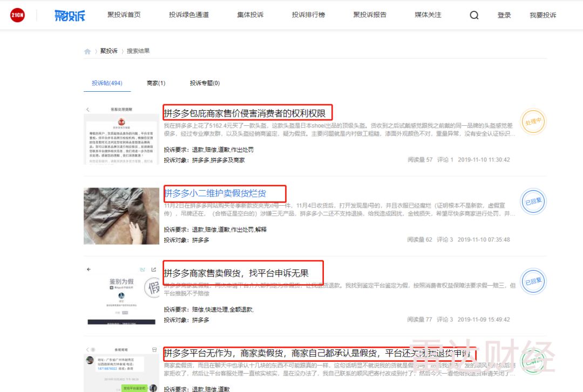Viewport: 583px width, 392px height.
Task: Click the 搜索结果 breadcrumb text
Action: 138,51
